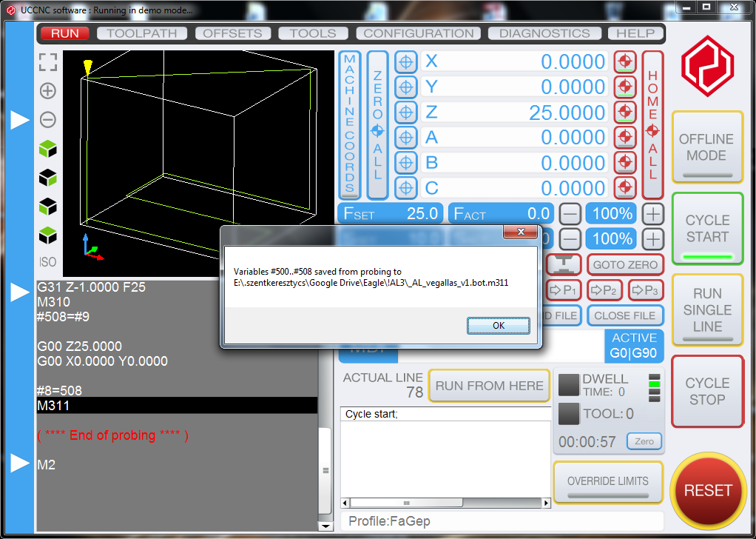This screenshot has width=756, height=539.
Task: Toggle RUN SINGLE LINE mode
Action: (x=707, y=310)
